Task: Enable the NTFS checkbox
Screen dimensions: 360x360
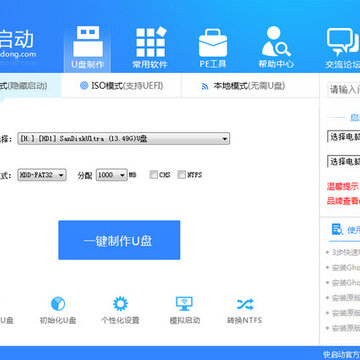Action: tap(182, 175)
